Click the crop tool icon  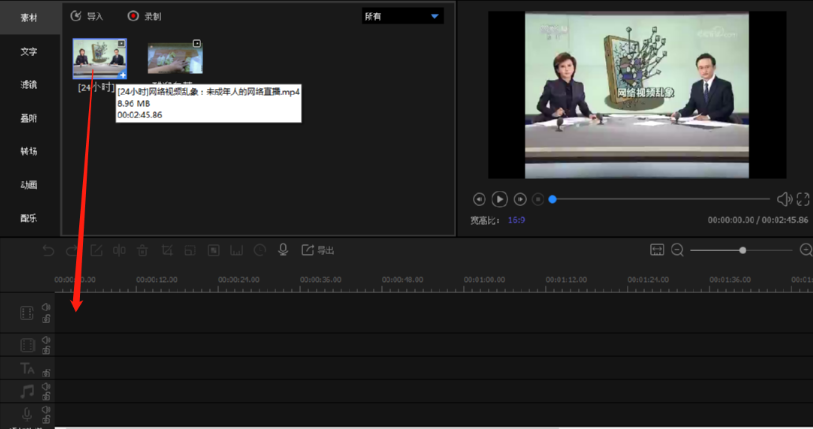coord(166,250)
